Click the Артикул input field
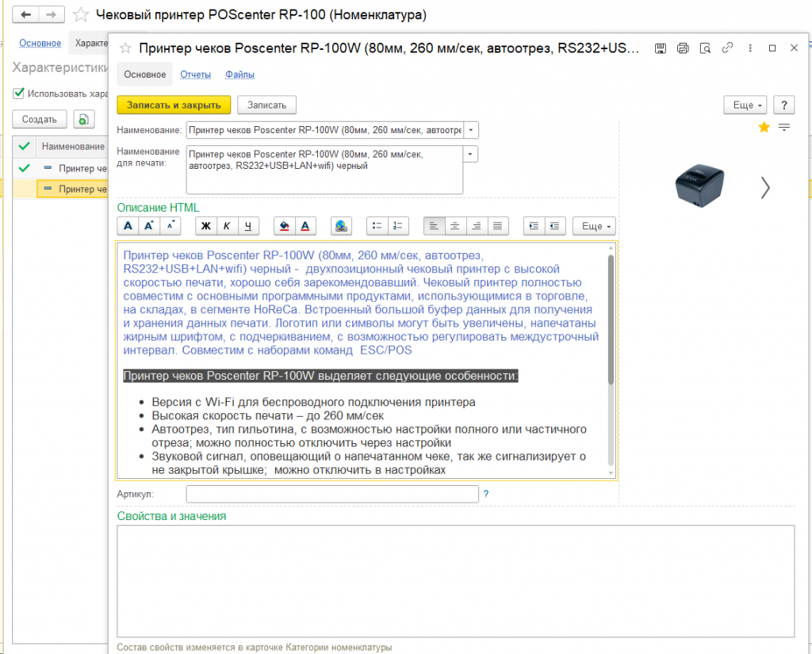Viewport: 812px width, 654px height. (332, 494)
